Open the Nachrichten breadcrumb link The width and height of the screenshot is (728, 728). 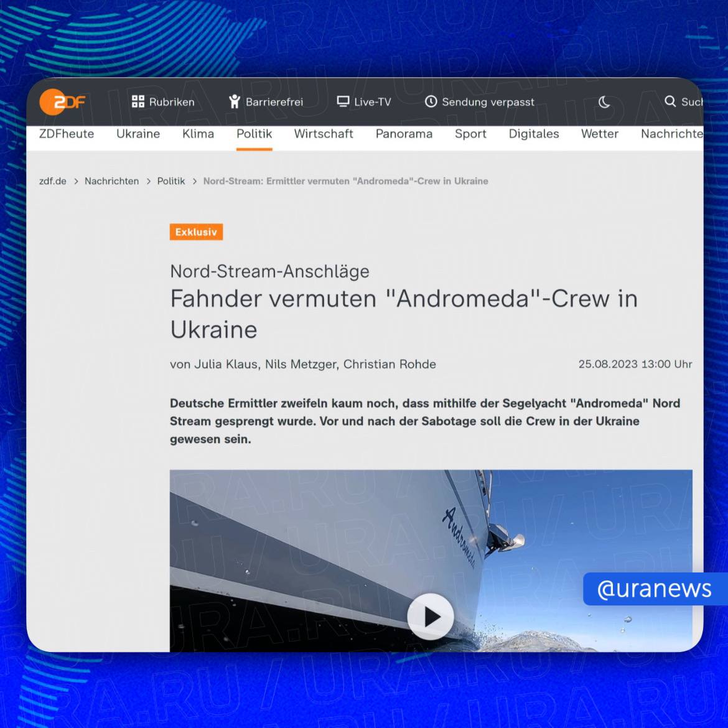(111, 181)
